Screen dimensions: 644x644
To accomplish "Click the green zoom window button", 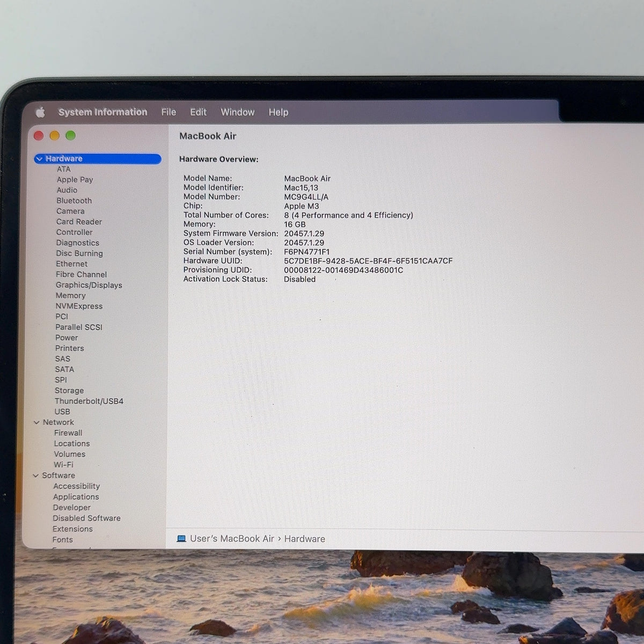I will (x=70, y=136).
